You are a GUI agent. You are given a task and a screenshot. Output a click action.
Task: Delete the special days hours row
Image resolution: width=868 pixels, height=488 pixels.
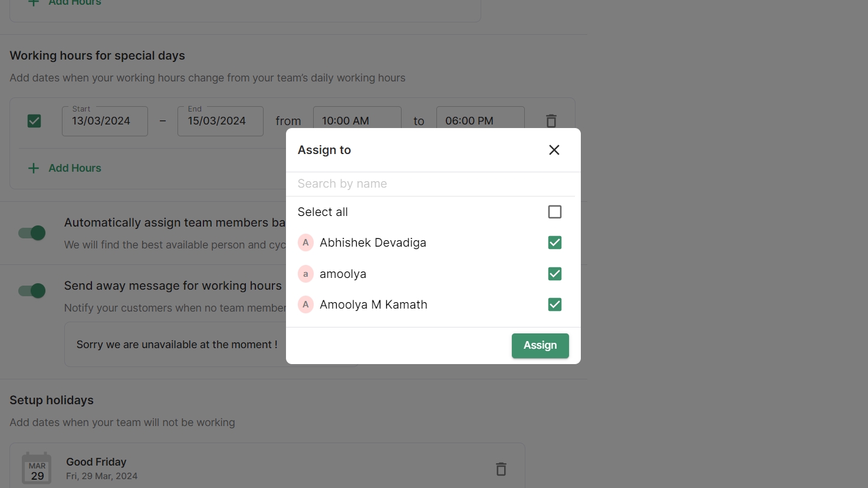(x=551, y=121)
